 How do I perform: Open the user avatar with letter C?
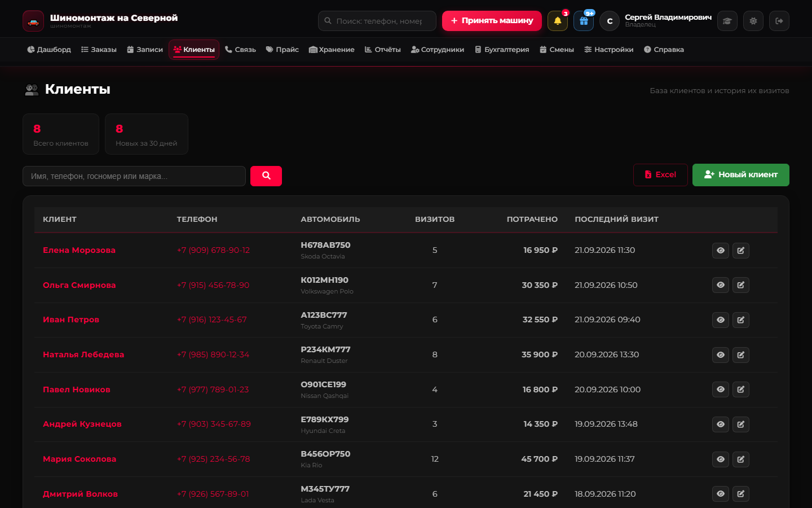pos(610,21)
